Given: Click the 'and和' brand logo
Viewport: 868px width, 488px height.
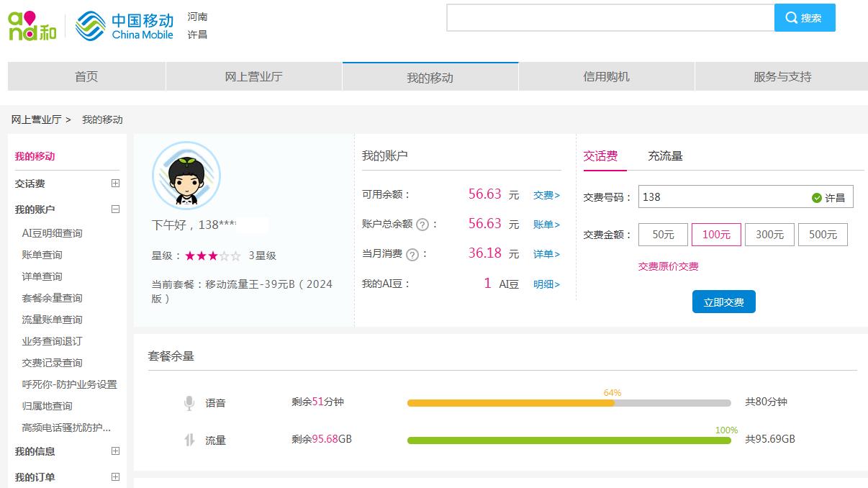Looking at the screenshot, I should [x=32, y=26].
